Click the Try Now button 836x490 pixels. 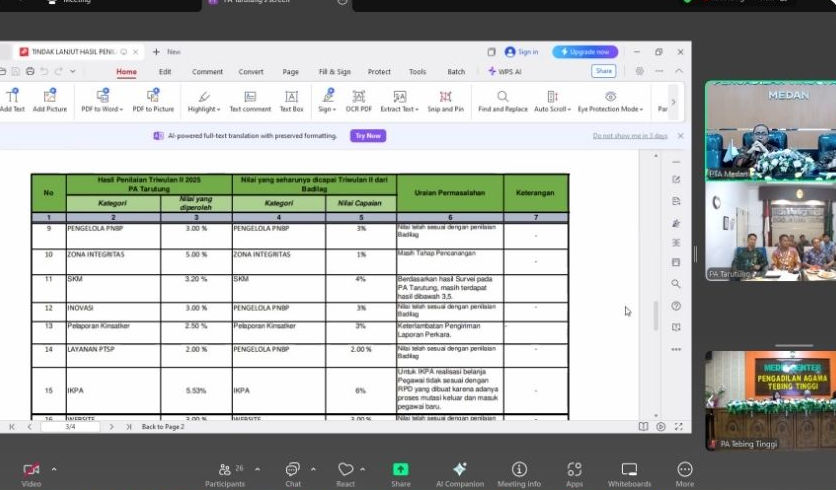[367, 136]
